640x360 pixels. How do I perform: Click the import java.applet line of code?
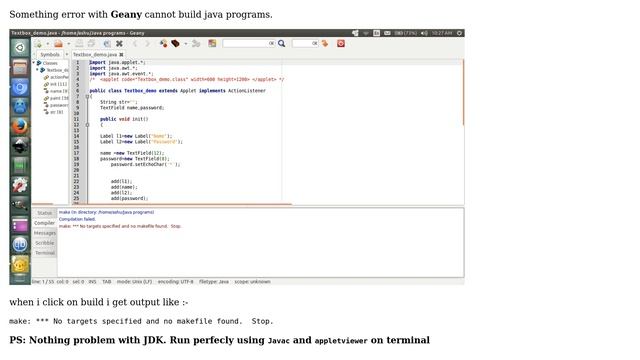[x=117, y=62]
